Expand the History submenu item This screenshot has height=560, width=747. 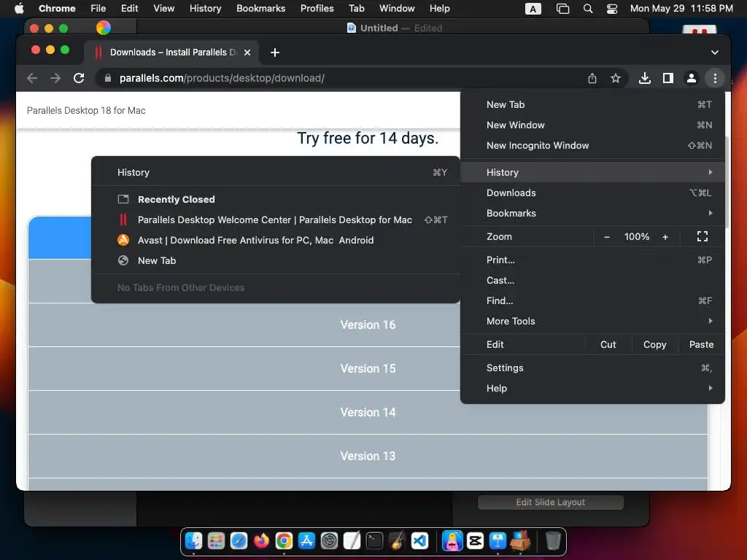click(x=592, y=172)
